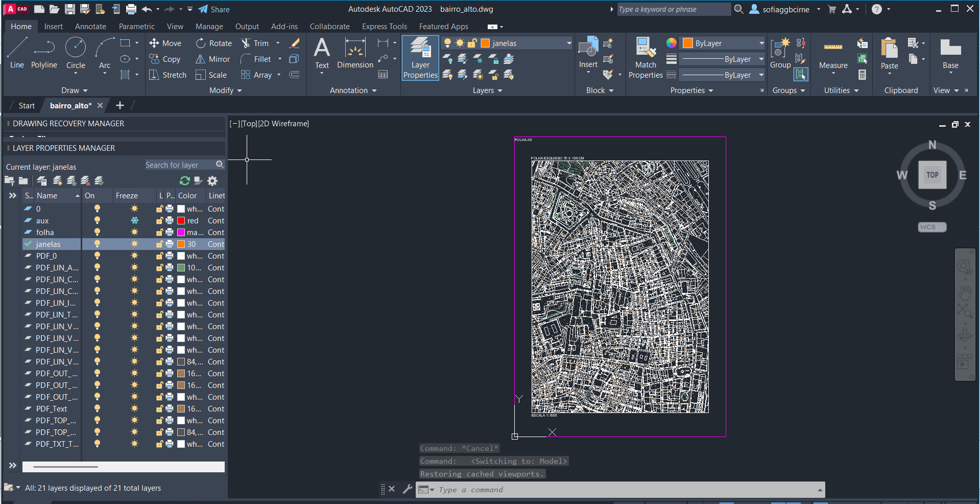This screenshot has width=980, height=504.
Task: Thaw the frozen aux layer
Action: click(134, 221)
